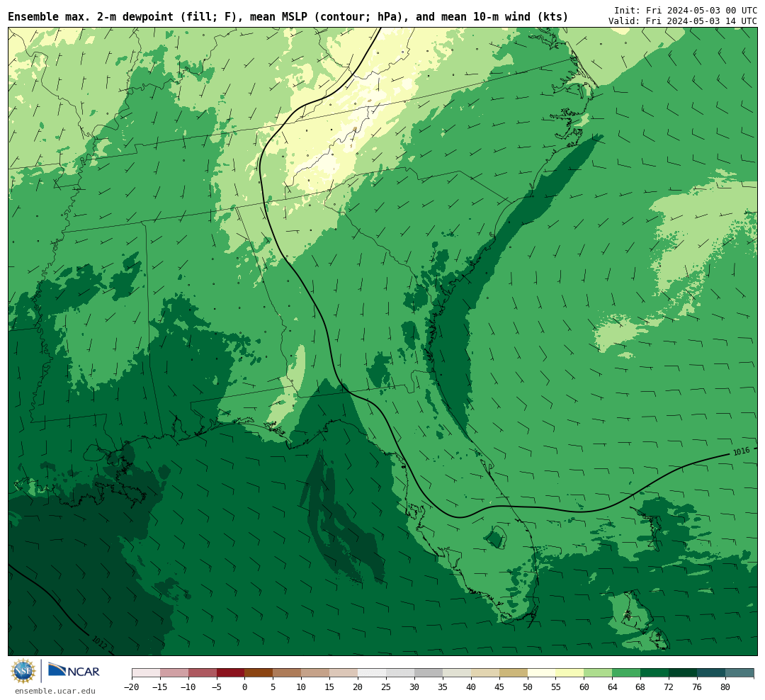765x700 pixels.
Task: Select the color swatch between -10 and -5
Action: click(203, 673)
